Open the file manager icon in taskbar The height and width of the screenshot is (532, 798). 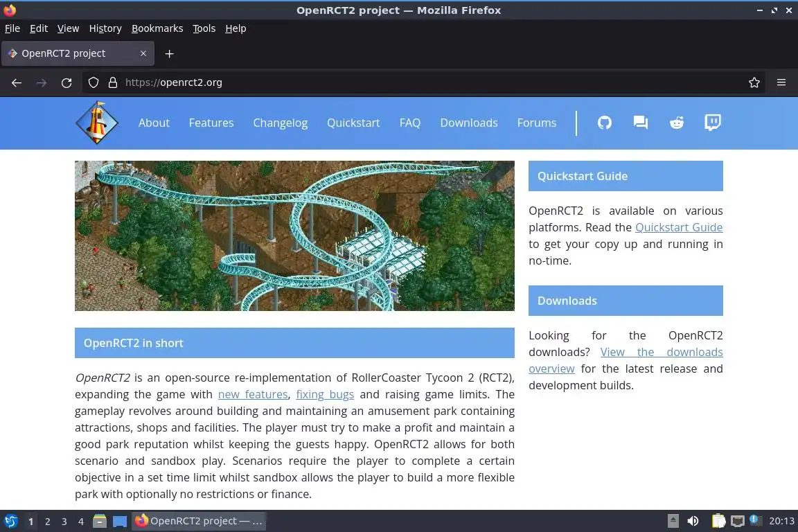pos(100,521)
